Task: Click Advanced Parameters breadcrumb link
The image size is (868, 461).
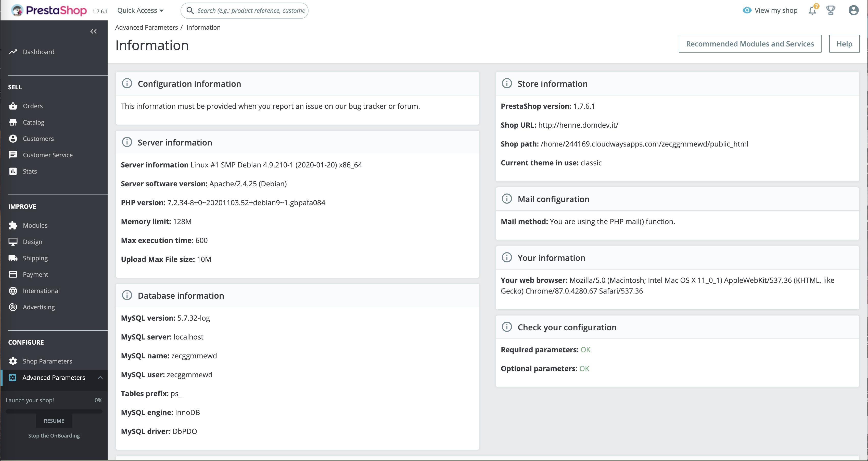Action: coord(146,27)
